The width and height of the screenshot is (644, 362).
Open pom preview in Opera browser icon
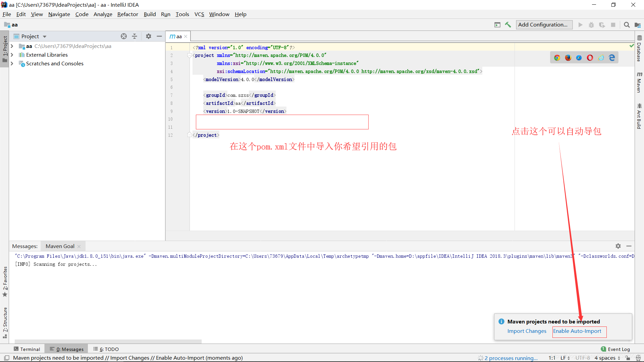click(590, 58)
